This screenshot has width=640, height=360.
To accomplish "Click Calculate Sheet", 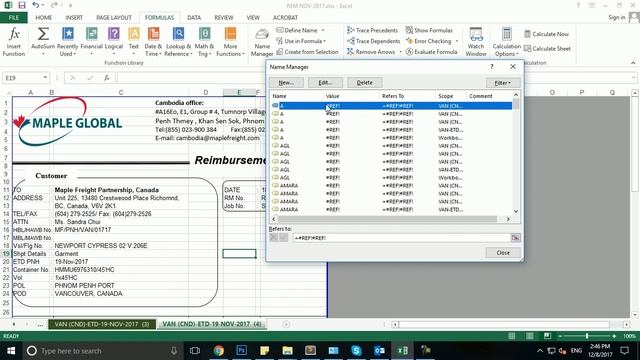I will pyautogui.click(x=547, y=49).
